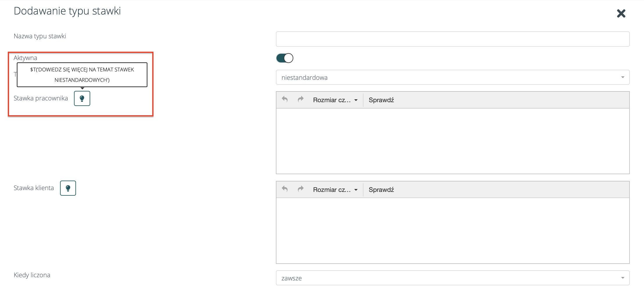The height and width of the screenshot is (288, 644).
Task: Redo in the Stawka pracownika editor
Action: coord(301,100)
